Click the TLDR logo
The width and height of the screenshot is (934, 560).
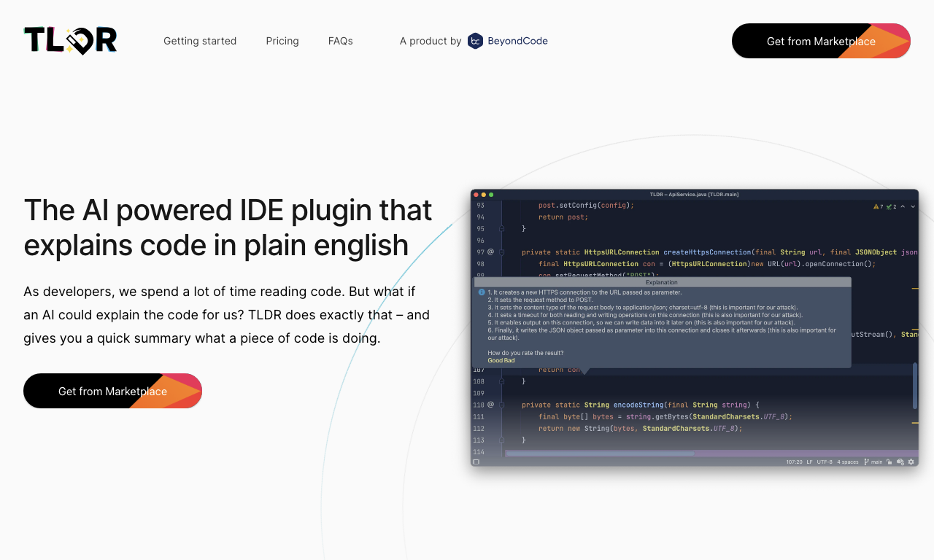[x=70, y=41]
